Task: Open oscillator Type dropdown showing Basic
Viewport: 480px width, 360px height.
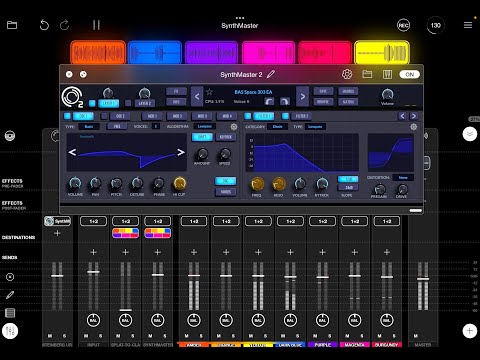Action: click(89, 126)
